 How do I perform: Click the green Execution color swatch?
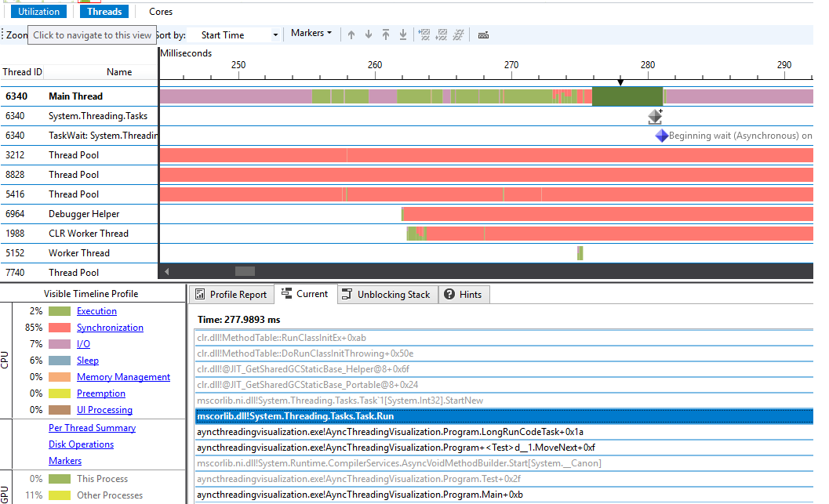(x=60, y=310)
